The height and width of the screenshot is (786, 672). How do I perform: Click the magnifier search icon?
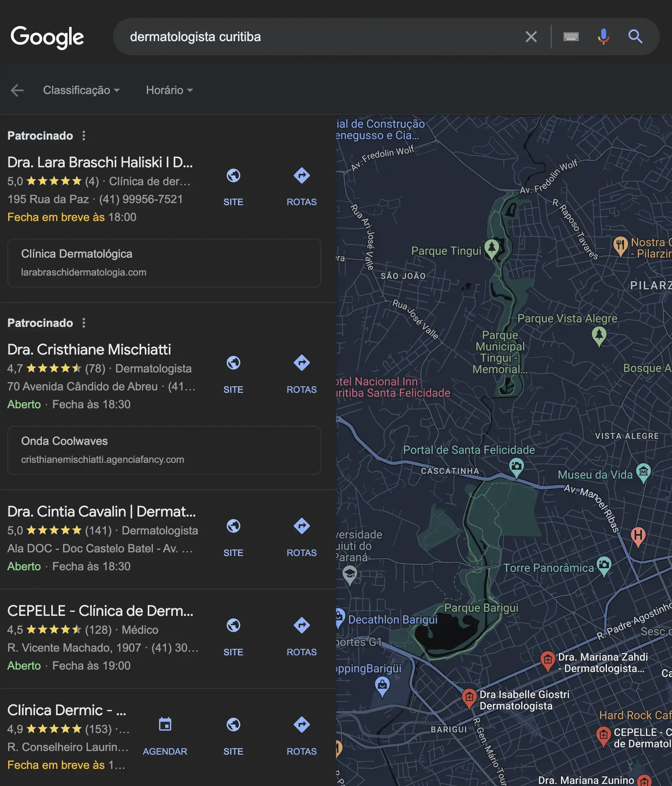[x=635, y=37]
